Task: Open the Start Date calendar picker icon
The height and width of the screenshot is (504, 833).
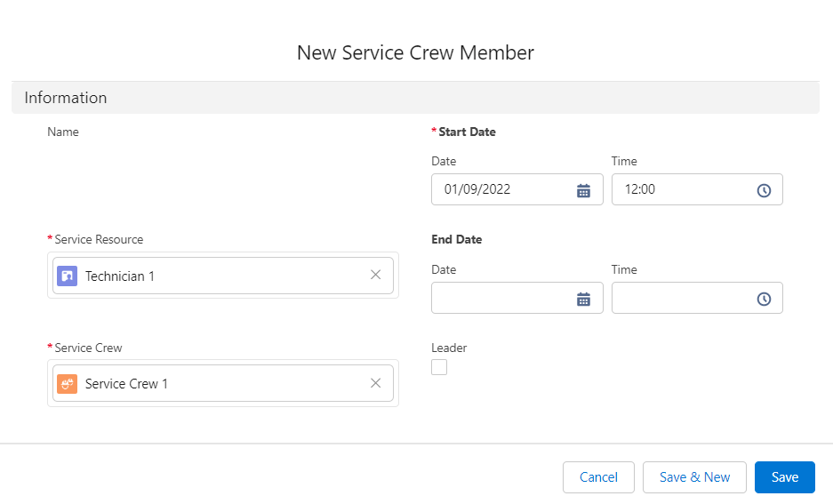Action: pyautogui.click(x=583, y=190)
